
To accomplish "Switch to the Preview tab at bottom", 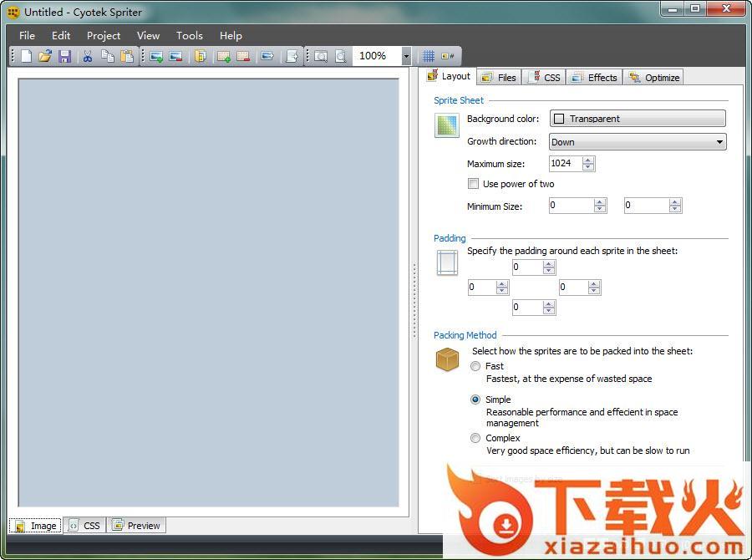I will 136,526.
